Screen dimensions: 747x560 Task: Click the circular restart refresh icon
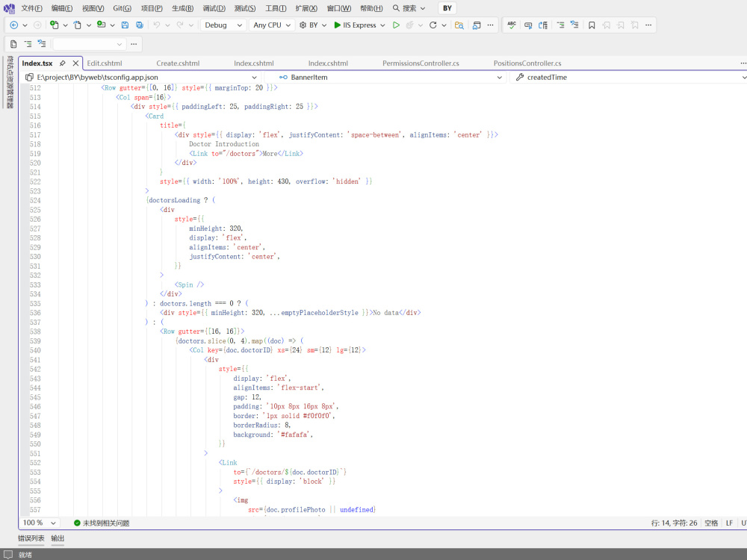[x=433, y=25]
